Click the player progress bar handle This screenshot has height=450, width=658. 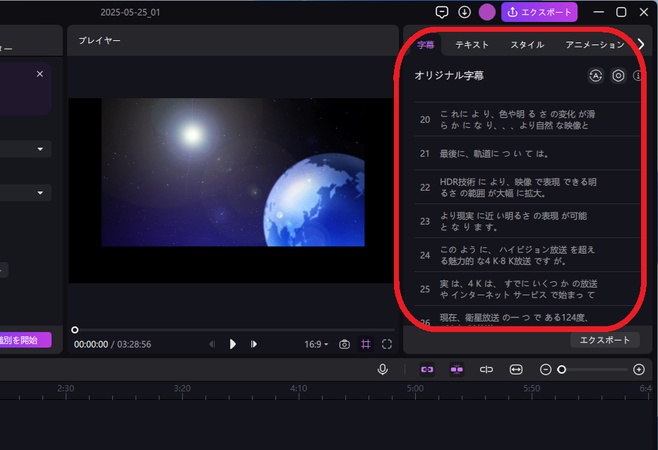tap(75, 330)
